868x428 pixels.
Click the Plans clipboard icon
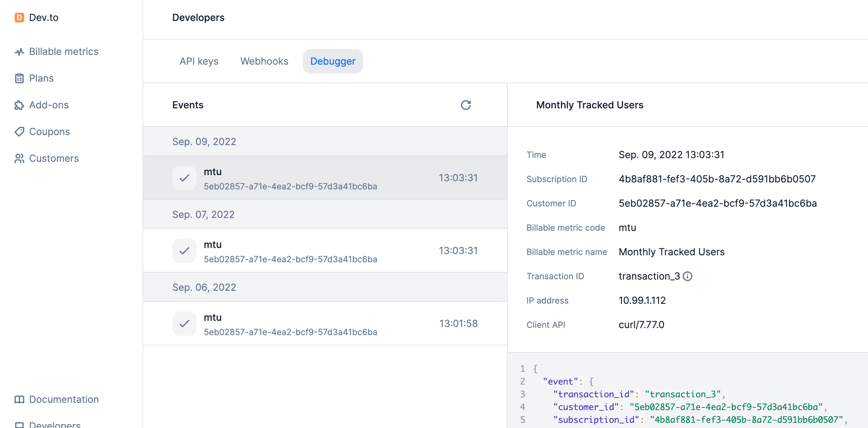pos(19,78)
